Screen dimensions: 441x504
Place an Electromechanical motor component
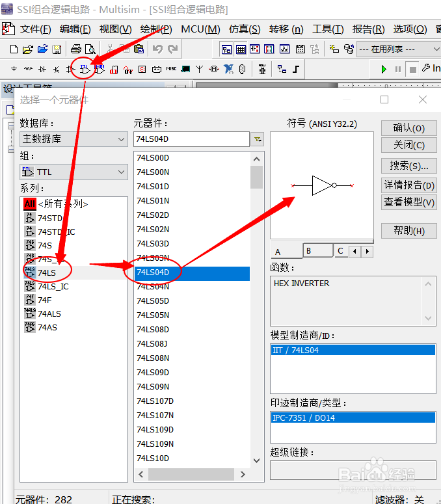click(214, 69)
